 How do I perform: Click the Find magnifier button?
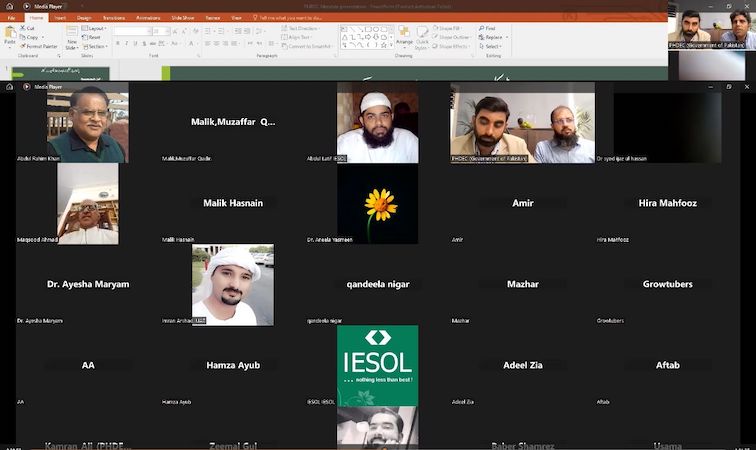pyautogui.click(x=483, y=28)
